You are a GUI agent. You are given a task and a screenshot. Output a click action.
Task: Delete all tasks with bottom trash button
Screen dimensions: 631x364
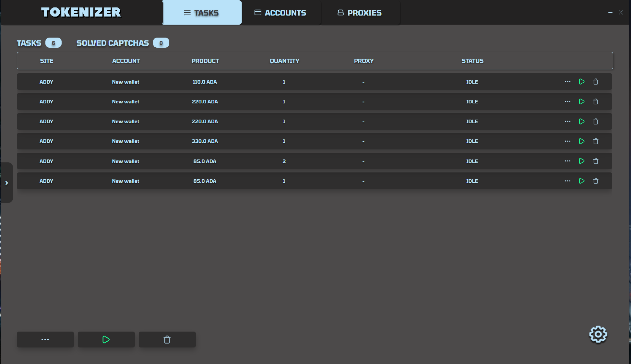pos(167,339)
